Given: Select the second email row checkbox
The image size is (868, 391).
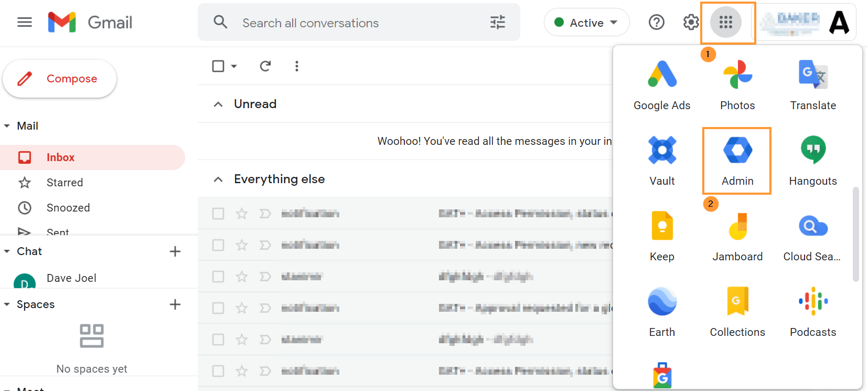Looking at the screenshot, I should (x=218, y=245).
